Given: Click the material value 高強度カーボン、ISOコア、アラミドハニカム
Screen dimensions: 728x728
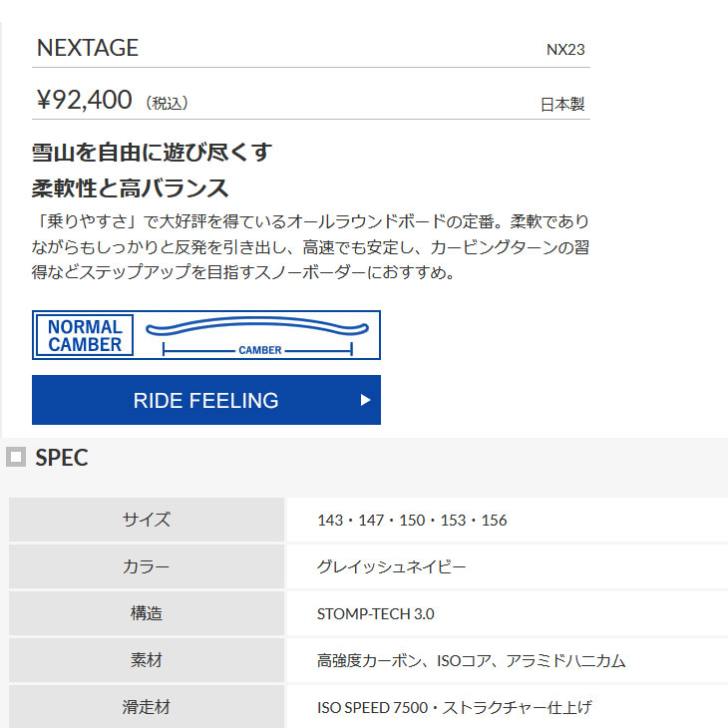Looking at the screenshot, I should pyautogui.click(x=472, y=660).
